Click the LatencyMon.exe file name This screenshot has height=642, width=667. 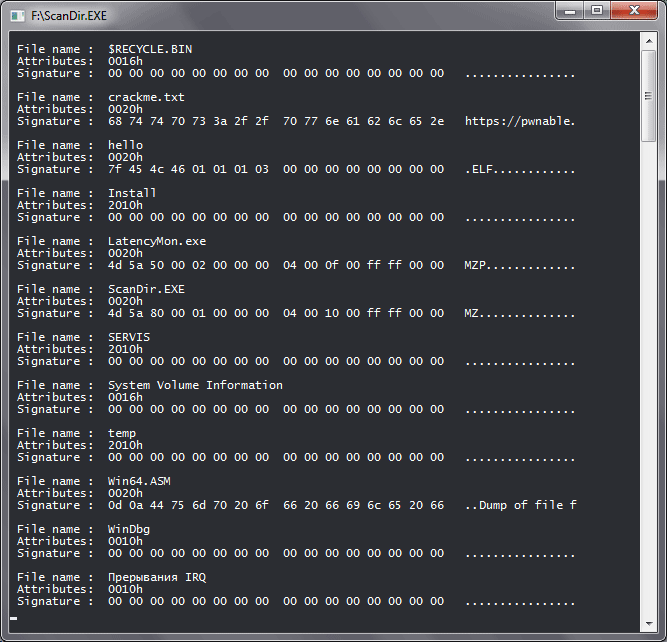156,241
